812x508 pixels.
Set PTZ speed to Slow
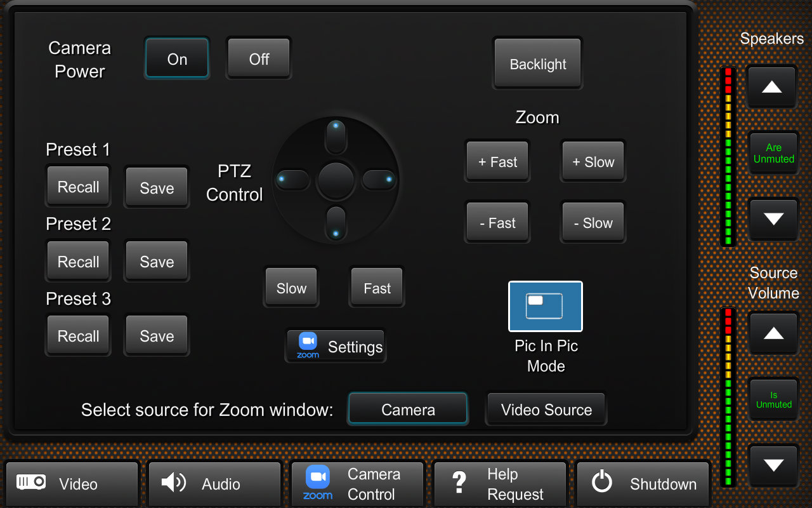click(x=291, y=288)
